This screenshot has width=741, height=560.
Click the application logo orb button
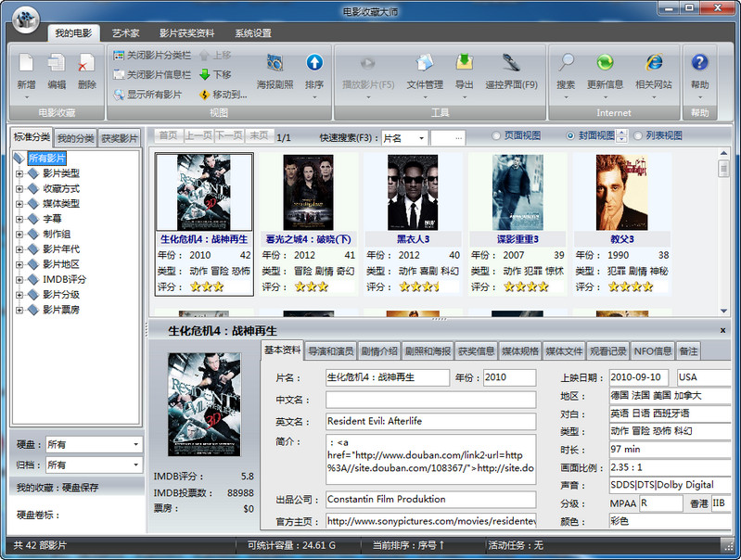[26, 19]
